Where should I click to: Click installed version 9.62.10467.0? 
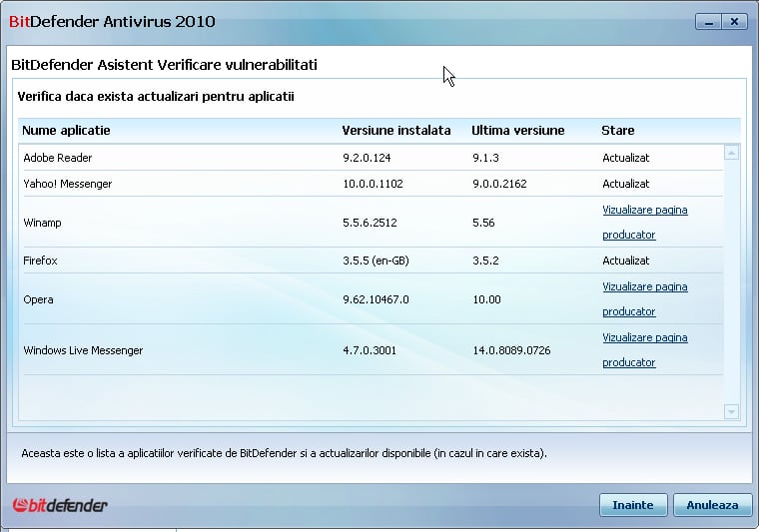pos(377,299)
